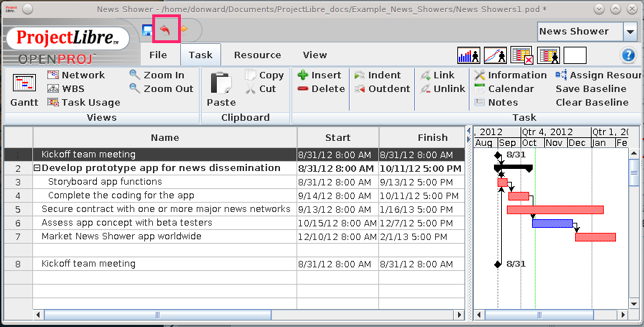
Task: Open task Information dialog
Action: coord(510,75)
